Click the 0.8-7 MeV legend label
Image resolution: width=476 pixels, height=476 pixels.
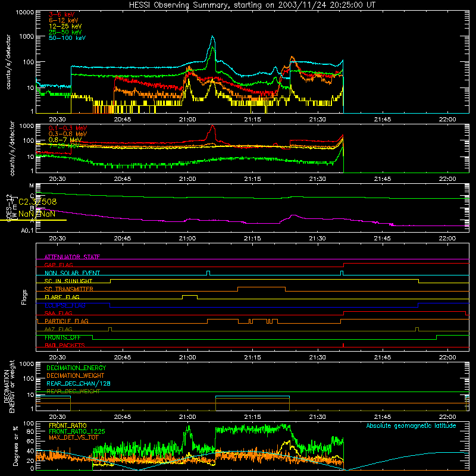pos(65,140)
